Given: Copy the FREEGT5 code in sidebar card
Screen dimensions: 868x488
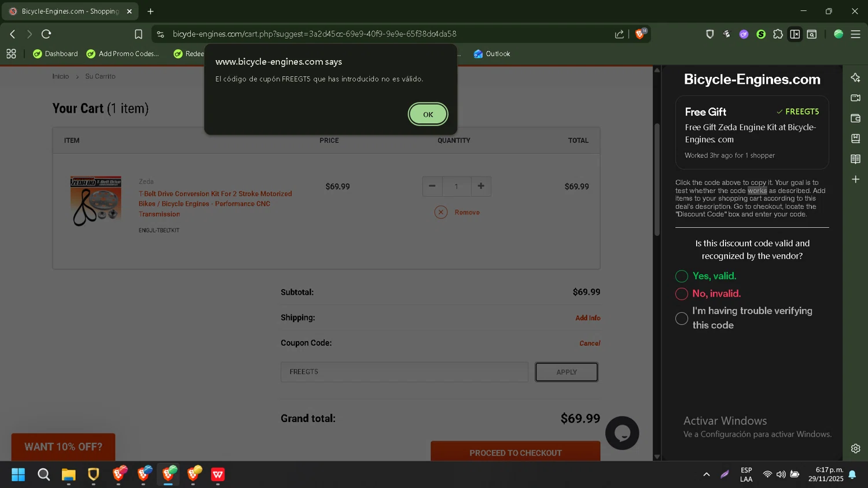Looking at the screenshot, I should (797, 112).
